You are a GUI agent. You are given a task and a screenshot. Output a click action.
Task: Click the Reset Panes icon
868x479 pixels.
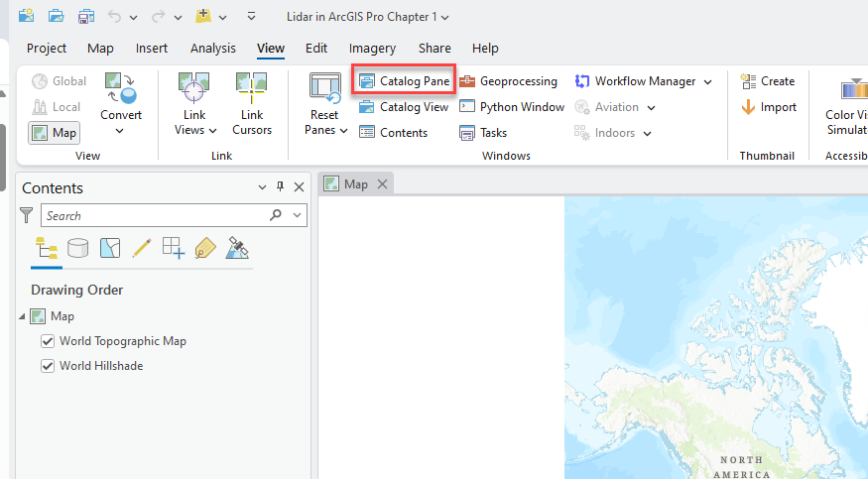(x=325, y=88)
